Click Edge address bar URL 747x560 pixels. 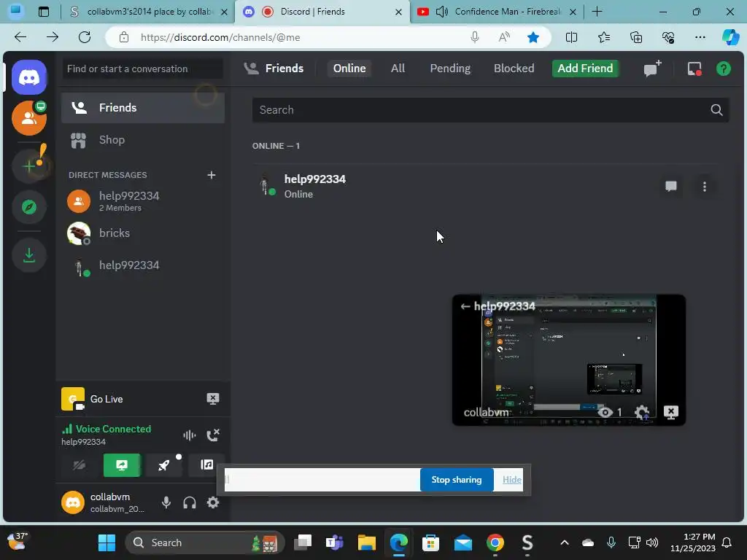click(x=220, y=37)
